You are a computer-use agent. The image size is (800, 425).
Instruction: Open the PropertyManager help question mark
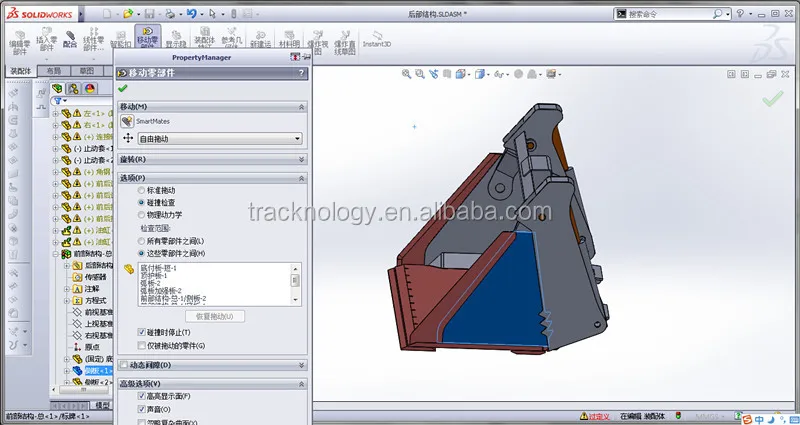pyautogui.click(x=301, y=73)
